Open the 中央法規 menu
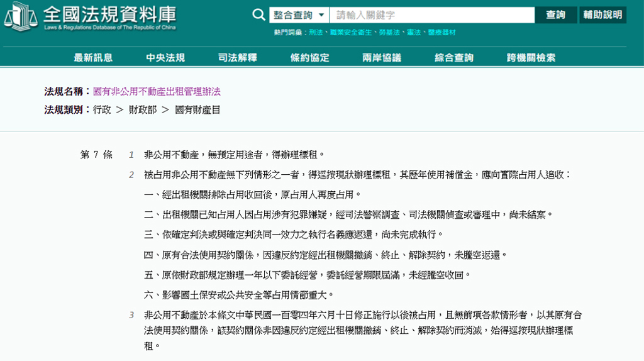 coord(165,58)
